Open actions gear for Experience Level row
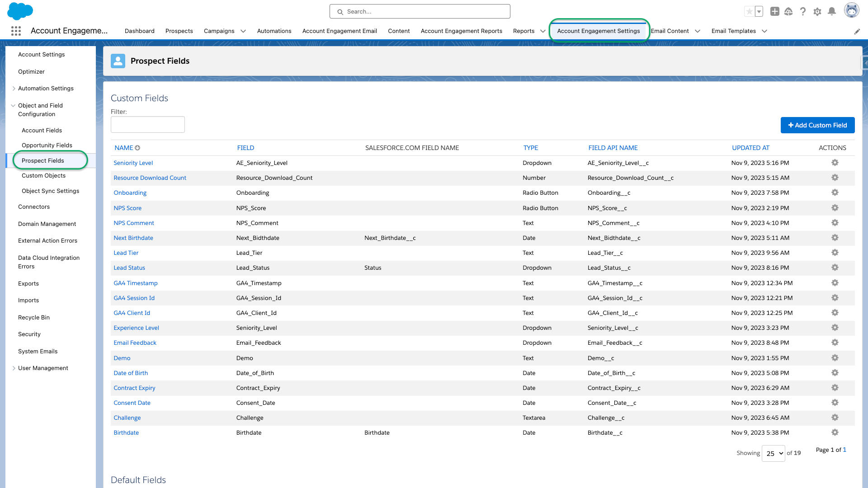Viewport: 868px width, 488px height. [x=835, y=328]
